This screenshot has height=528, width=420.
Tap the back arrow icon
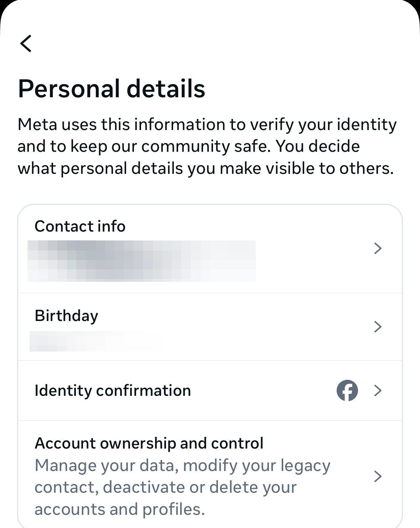pos(26,43)
